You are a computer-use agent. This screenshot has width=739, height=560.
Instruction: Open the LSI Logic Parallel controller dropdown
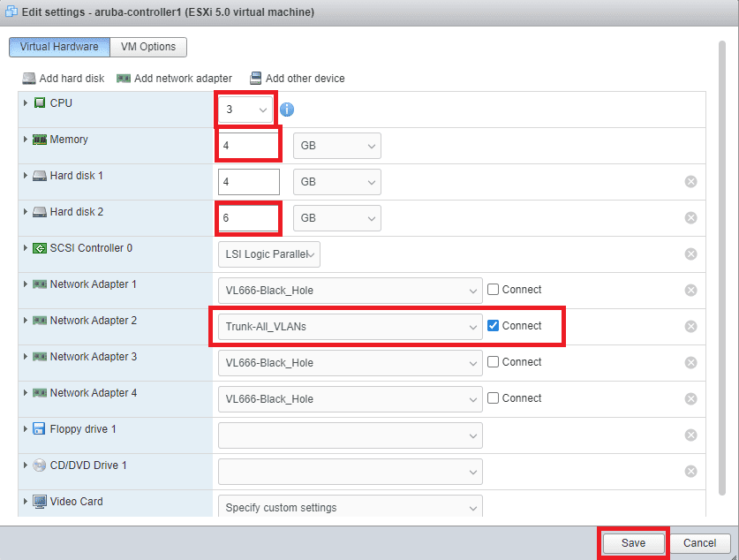(269, 254)
